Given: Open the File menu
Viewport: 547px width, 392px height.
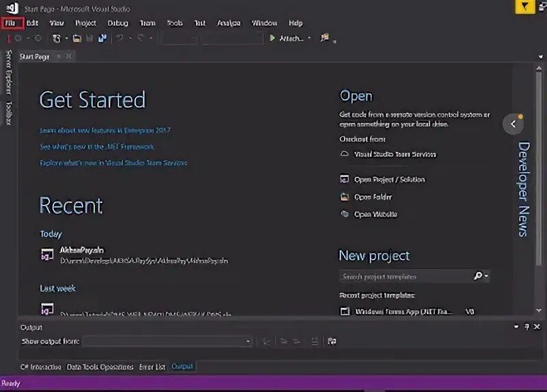Looking at the screenshot, I should pos(11,23).
